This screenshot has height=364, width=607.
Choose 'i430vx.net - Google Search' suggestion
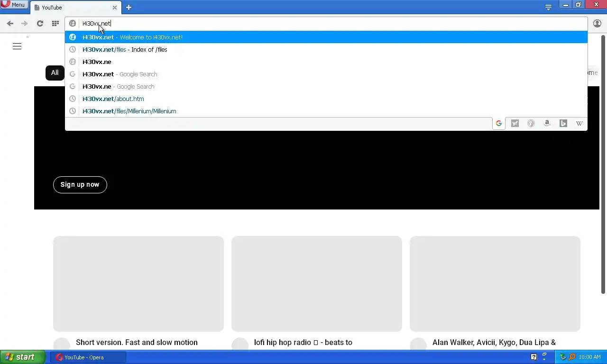[x=326, y=74]
